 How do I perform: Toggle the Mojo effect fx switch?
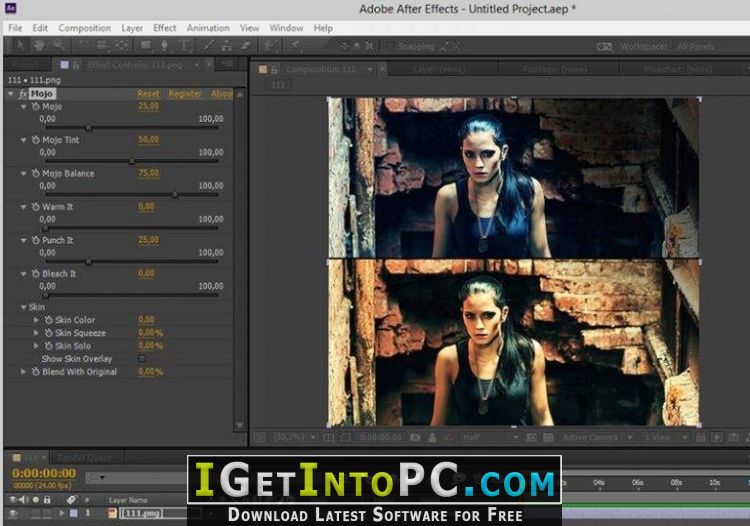click(22, 94)
